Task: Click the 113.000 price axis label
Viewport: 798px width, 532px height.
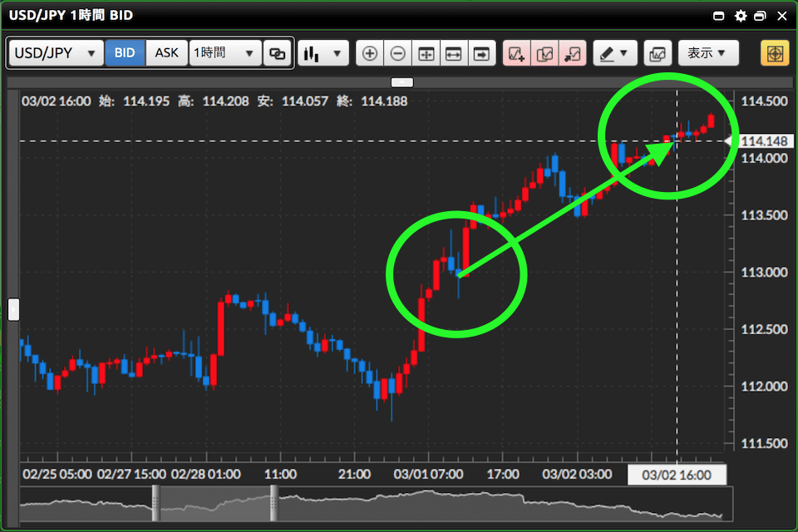Action: pyautogui.click(x=764, y=273)
